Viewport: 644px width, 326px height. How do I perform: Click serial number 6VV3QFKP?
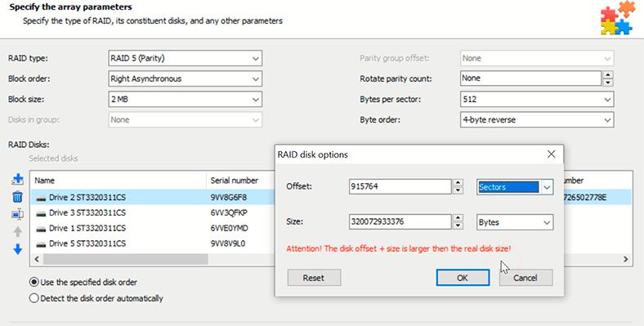229,213
